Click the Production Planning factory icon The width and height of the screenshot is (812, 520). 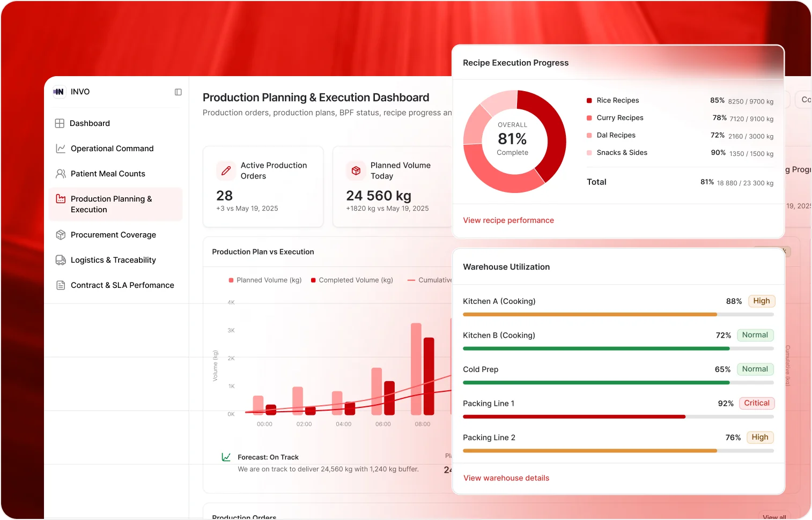pyautogui.click(x=61, y=199)
